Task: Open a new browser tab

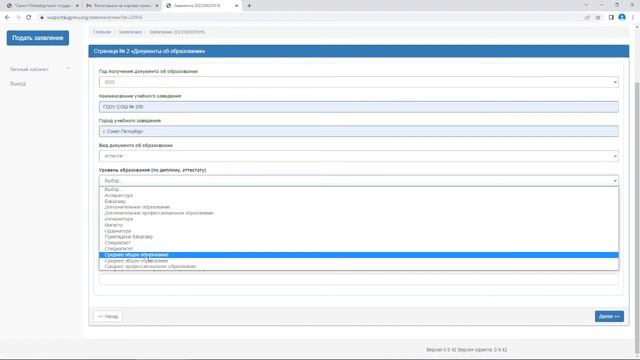Action: pyautogui.click(x=249, y=6)
